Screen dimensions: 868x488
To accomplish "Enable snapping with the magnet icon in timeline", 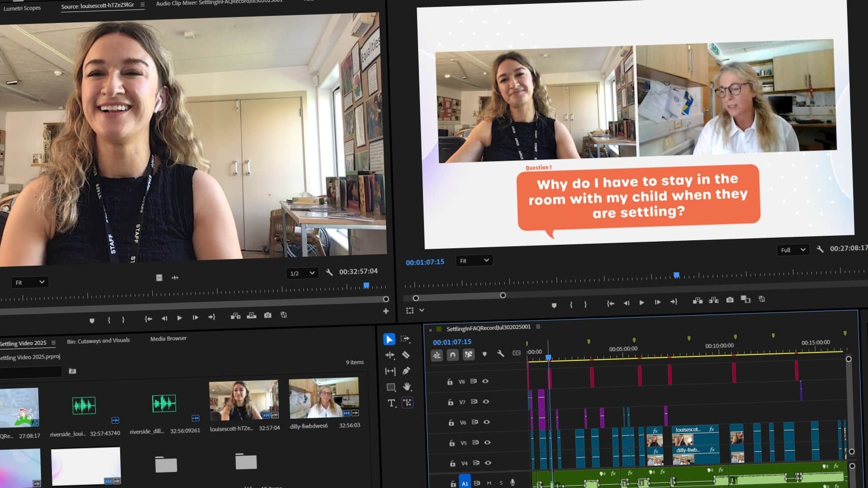I will pos(452,354).
